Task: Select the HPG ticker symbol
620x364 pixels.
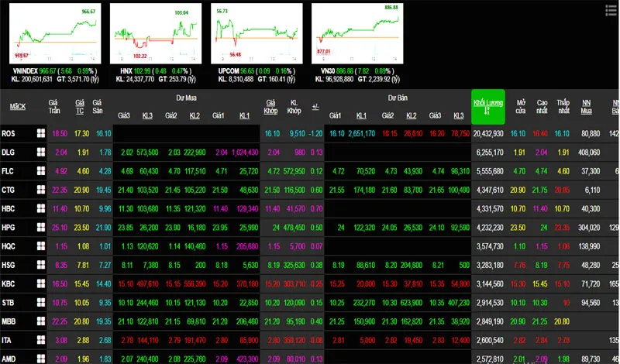Action: [8, 227]
